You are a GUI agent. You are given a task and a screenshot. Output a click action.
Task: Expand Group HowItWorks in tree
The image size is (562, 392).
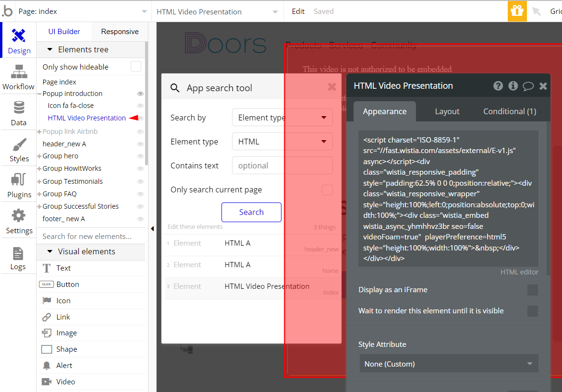[x=39, y=168]
